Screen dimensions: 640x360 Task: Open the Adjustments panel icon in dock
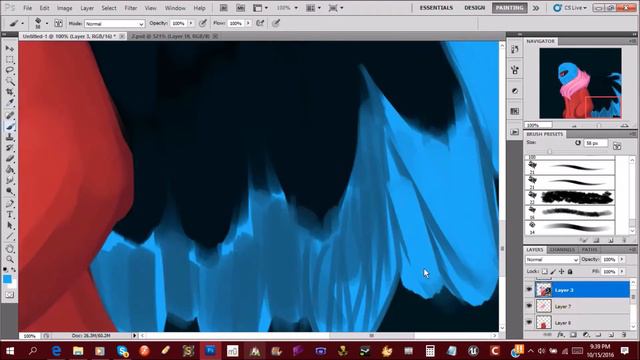tap(515, 91)
